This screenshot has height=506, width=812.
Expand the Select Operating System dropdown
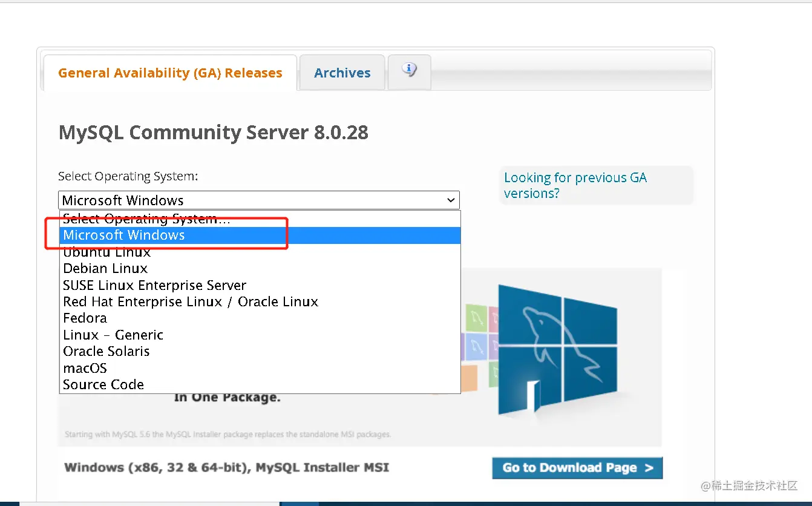click(x=259, y=200)
